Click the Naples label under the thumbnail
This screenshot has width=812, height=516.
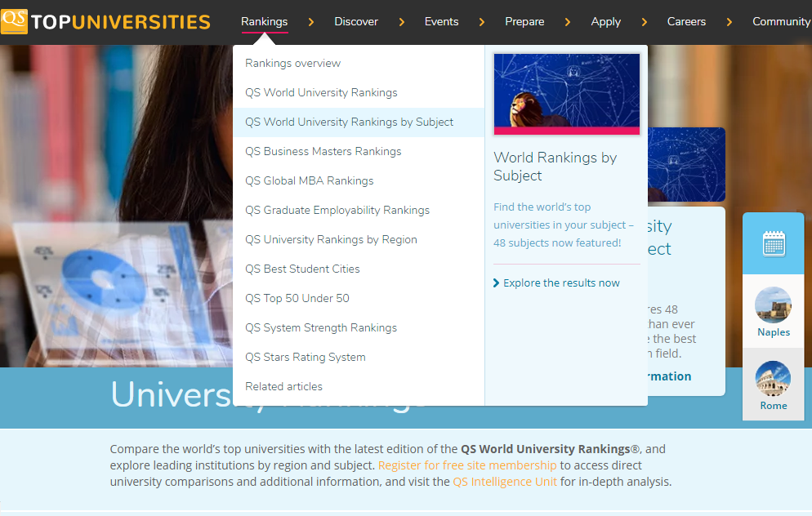[x=774, y=332]
